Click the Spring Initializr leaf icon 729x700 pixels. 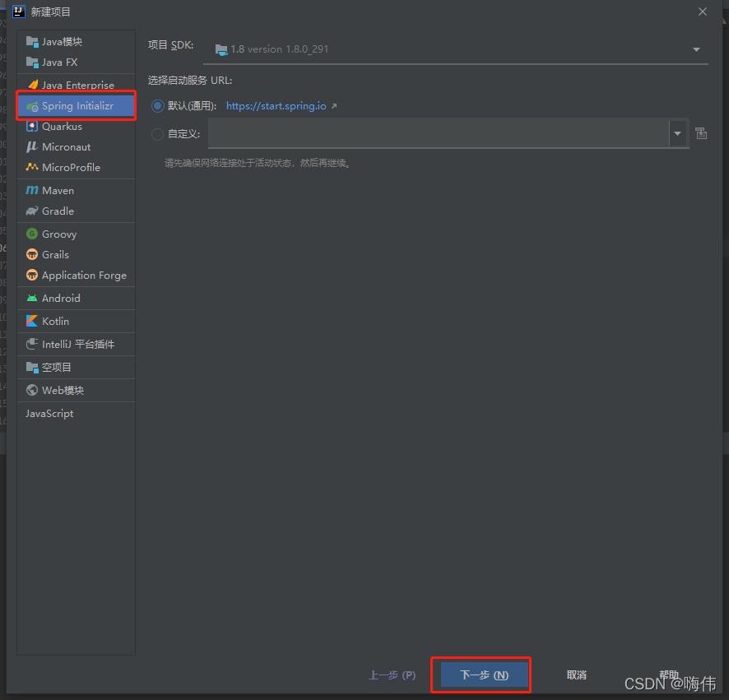(32, 106)
